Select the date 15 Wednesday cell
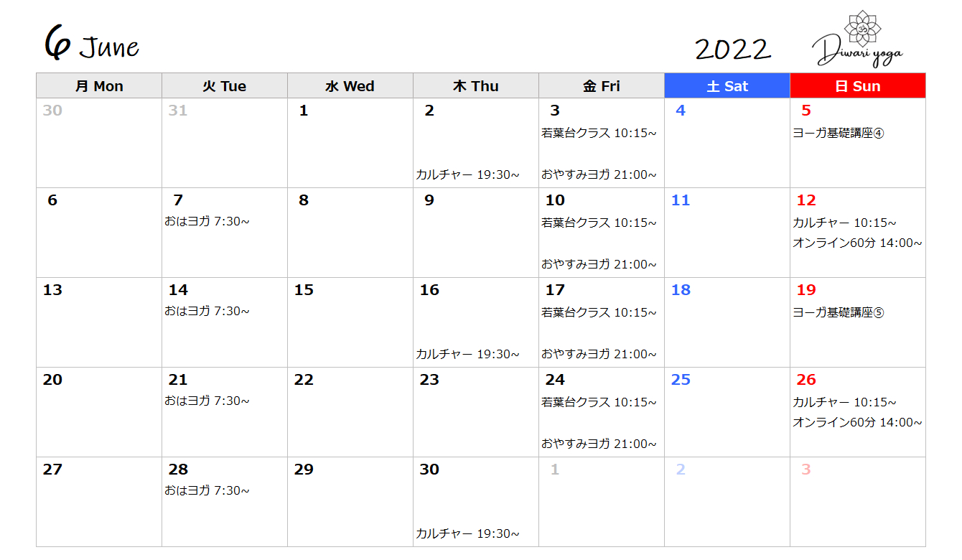Screen dimensions: 962x560 point(350,322)
